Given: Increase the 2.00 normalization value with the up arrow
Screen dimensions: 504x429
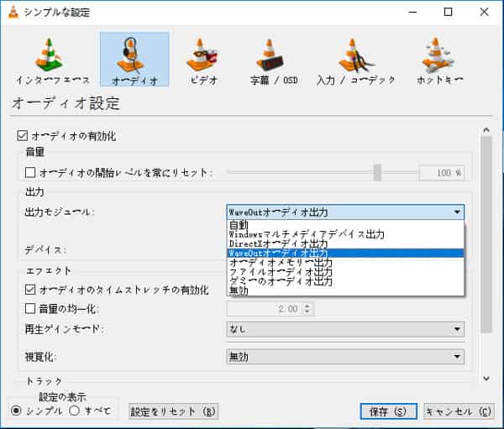Looking at the screenshot, I should pyautogui.click(x=307, y=306).
